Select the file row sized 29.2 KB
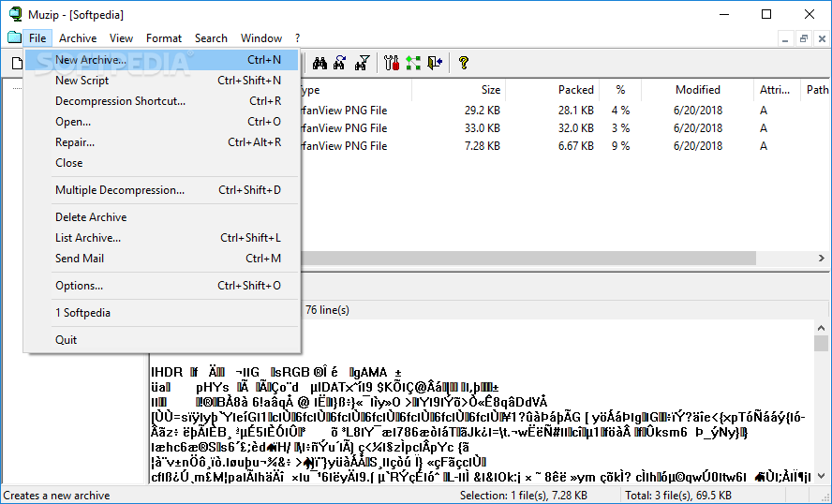 click(565, 111)
